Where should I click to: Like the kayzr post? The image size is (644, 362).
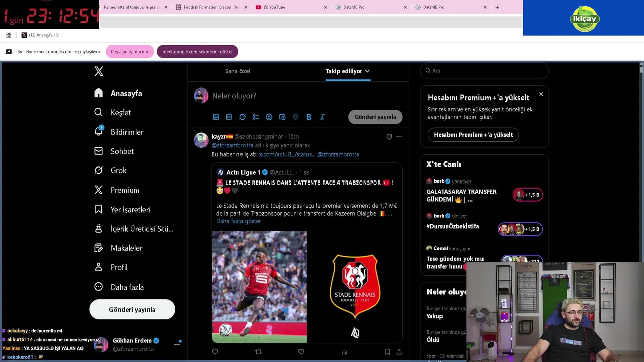pyautogui.click(x=301, y=352)
